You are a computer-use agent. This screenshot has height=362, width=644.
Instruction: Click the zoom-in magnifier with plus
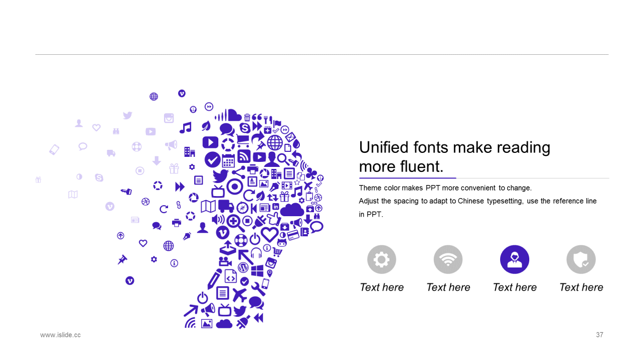pos(235,223)
